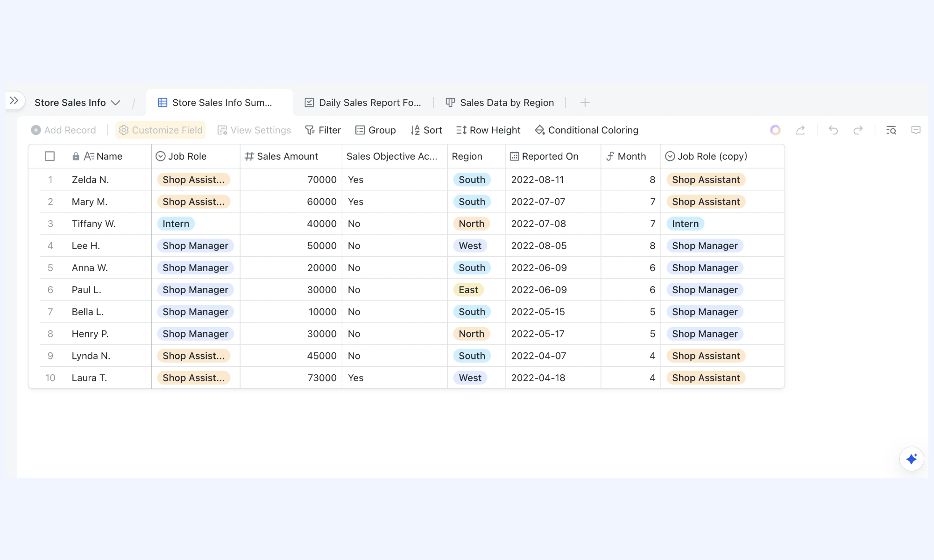Viewport: 934px width, 560px height.
Task: Click the share arrow icon
Action: (800, 130)
